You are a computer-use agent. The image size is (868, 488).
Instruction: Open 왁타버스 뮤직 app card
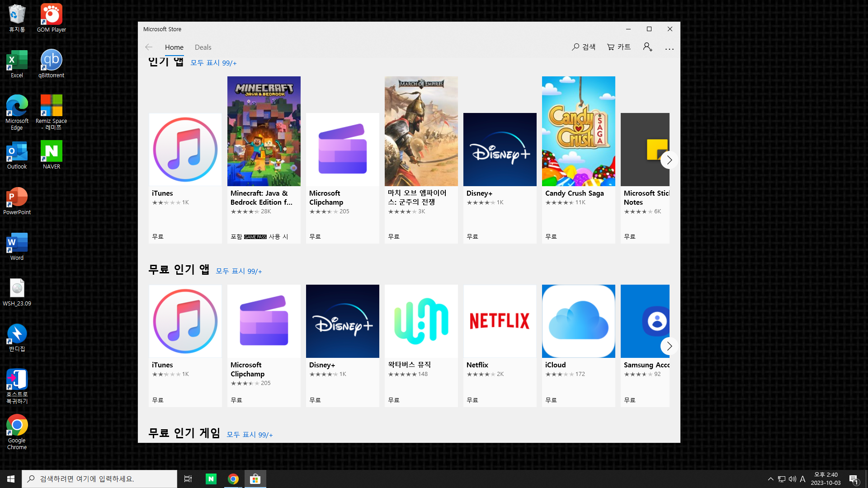[421, 346]
